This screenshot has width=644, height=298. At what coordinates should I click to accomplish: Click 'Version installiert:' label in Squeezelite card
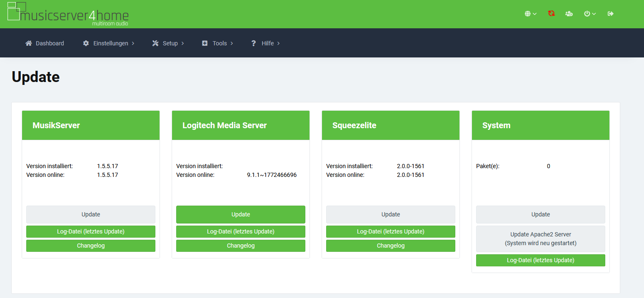pos(349,166)
